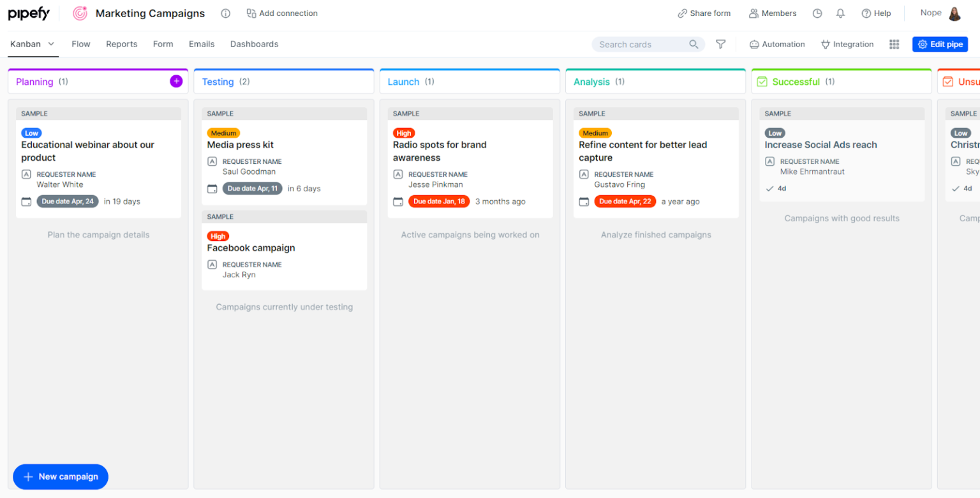Viewport: 980px width, 498px height.
Task: Click the filter funnel icon
Action: coord(722,44)
